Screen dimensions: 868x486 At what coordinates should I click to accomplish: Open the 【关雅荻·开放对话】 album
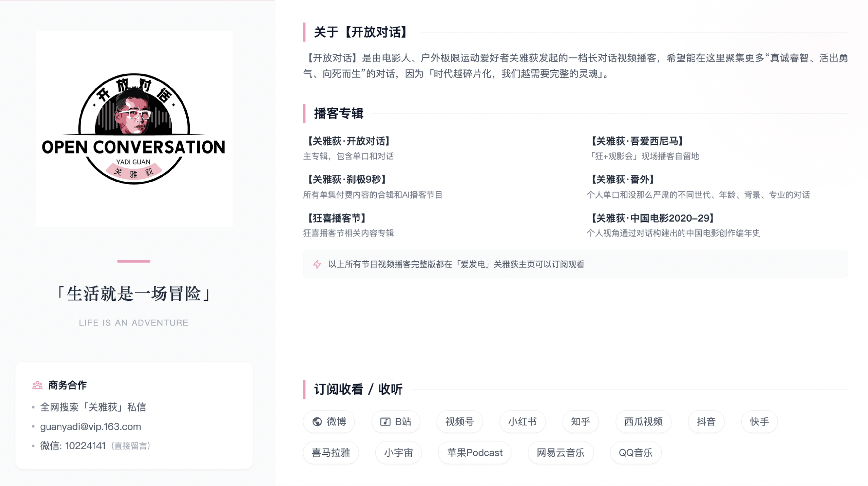tap(348, 141)
